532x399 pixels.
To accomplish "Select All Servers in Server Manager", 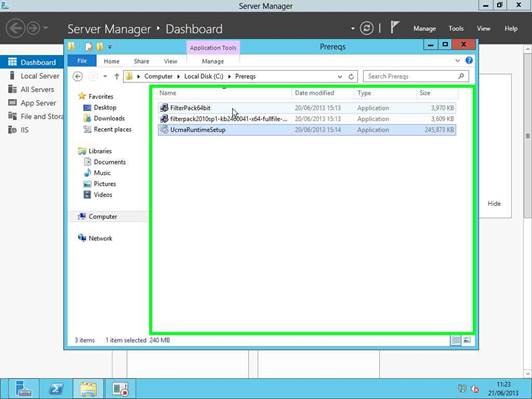I will tap(32, 89).
